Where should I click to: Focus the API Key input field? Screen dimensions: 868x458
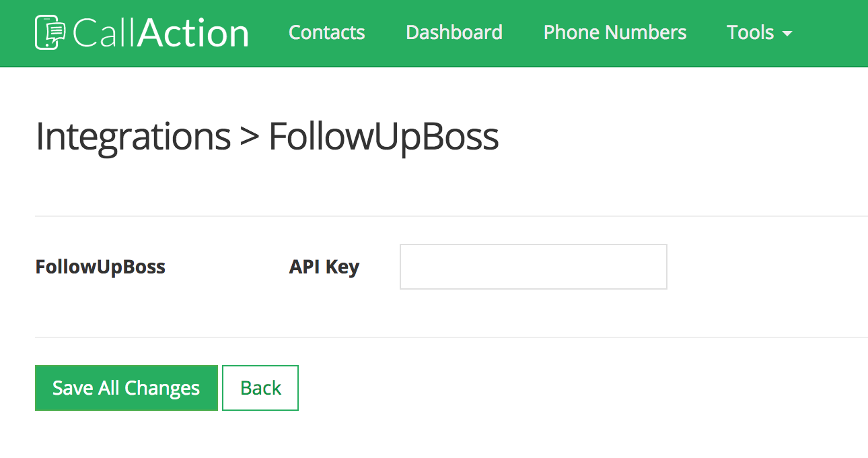click(x=534, y=267)
